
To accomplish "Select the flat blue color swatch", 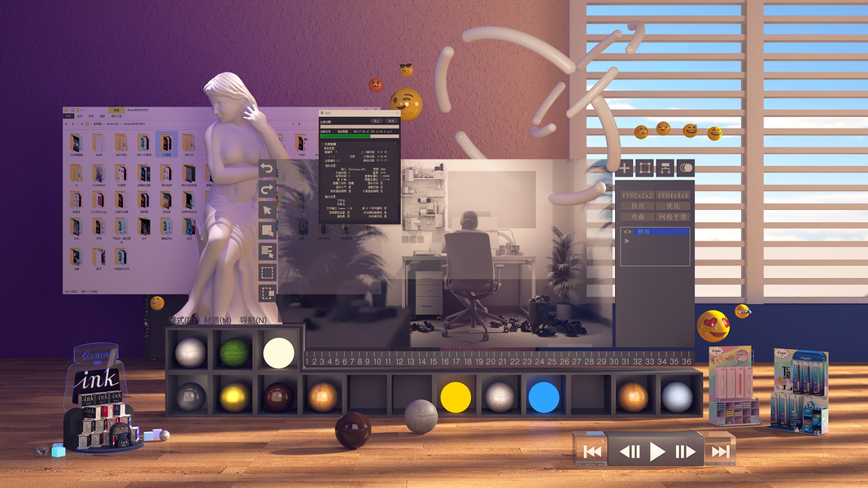I will coord(543,397).
